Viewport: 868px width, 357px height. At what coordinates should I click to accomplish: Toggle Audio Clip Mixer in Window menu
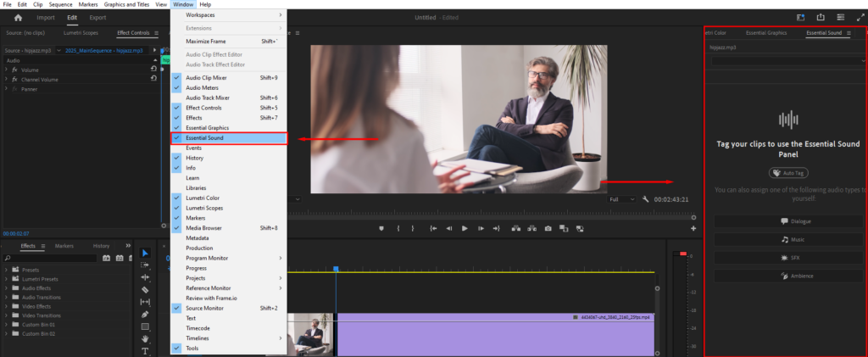[x=229, y=77]
